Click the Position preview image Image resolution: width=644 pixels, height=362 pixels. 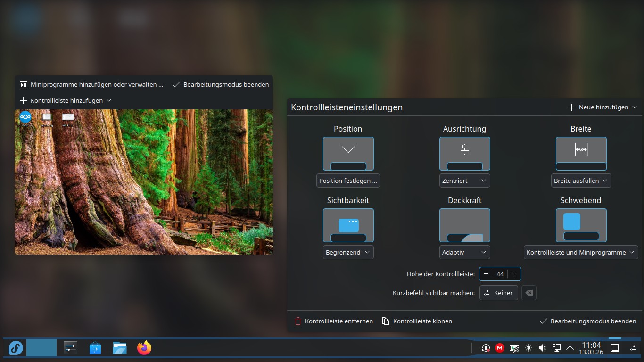coord(348,154)
